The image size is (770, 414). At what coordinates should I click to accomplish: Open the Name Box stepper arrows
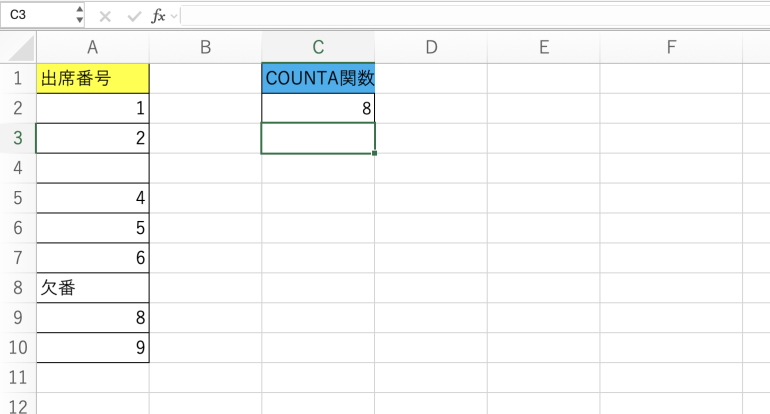point(80,16)
